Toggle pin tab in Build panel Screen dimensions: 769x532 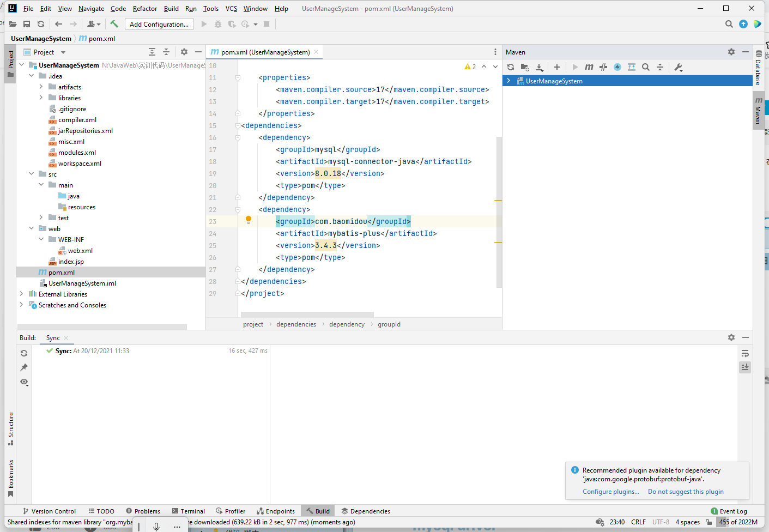coord(24,367)
